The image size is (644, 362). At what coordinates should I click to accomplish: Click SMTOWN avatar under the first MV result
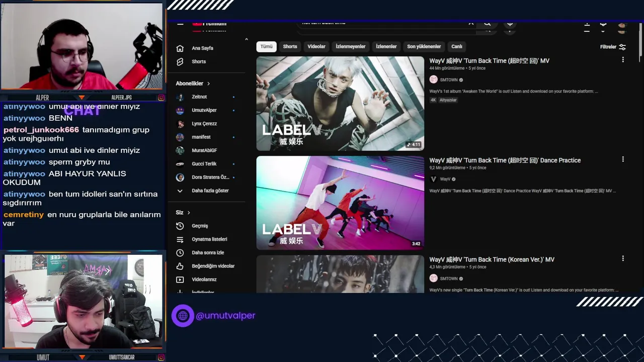click(x=433, y=79)
